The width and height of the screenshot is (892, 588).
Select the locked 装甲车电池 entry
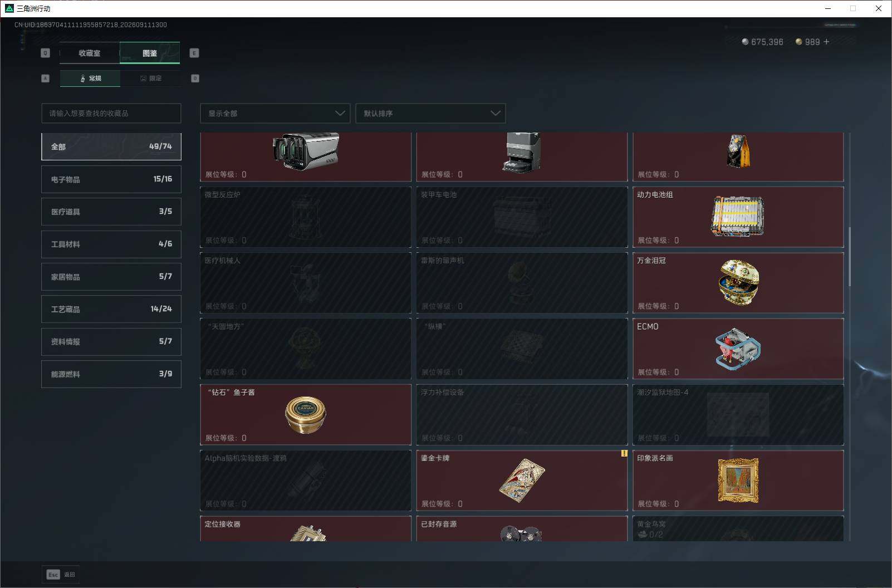(x=522, y=217)
